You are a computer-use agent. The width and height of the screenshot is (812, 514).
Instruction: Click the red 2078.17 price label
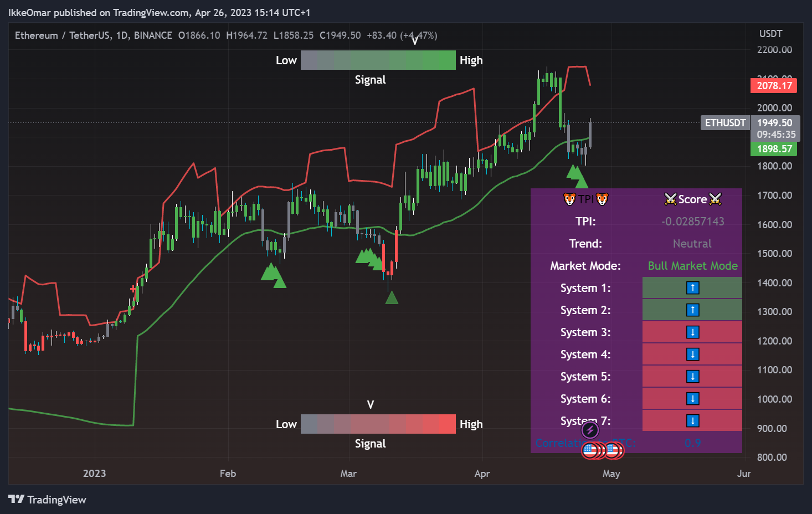(774, 85)
